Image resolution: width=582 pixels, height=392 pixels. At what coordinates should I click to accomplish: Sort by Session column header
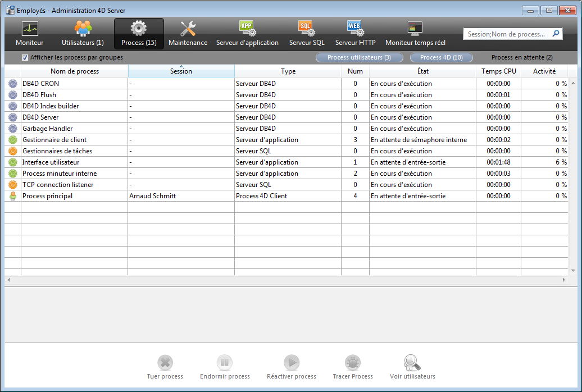click(181, 71)
